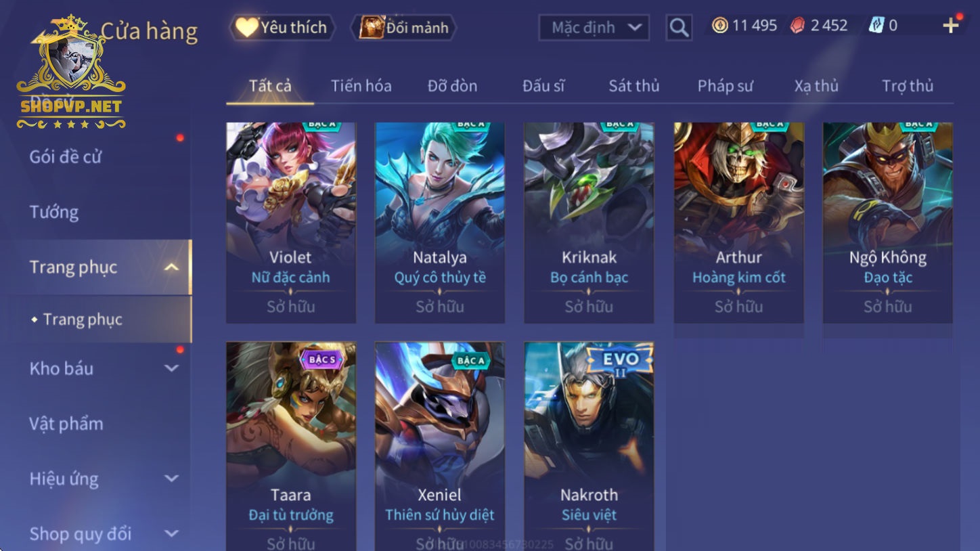Switch to the Tiến hóa tab
The height and width of the screenshot is (551, 980).
361,86
